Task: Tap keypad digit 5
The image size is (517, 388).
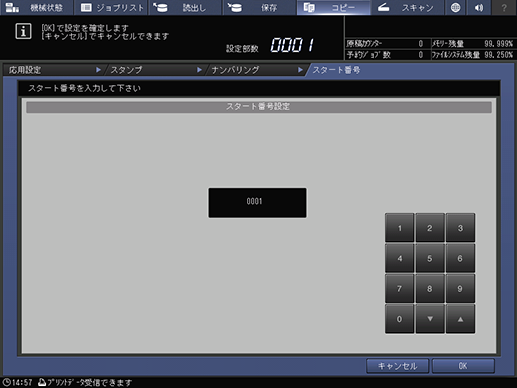Action: (x=430, y=258)
